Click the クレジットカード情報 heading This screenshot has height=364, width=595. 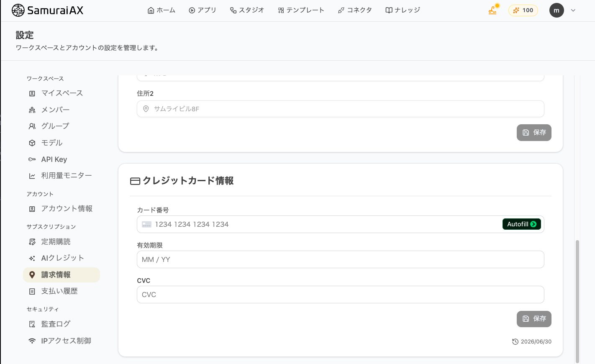(x=188, y=181)
